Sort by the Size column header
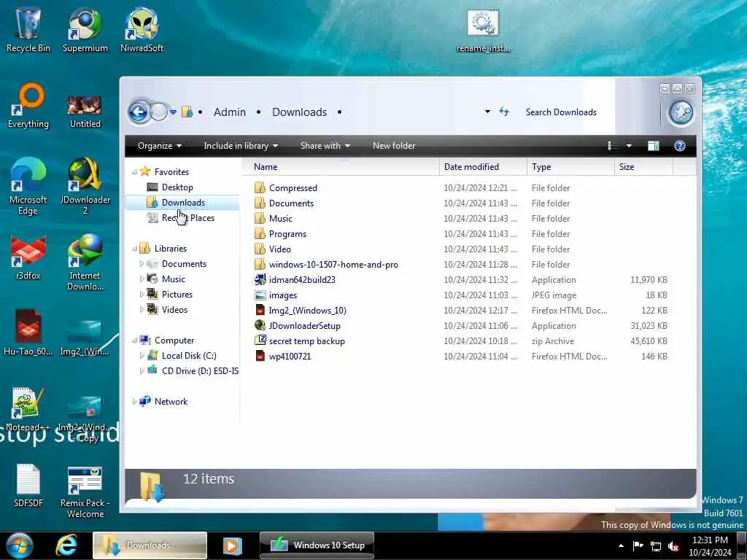The width and height of the screenshot is (747, 560). pos(643,167)
